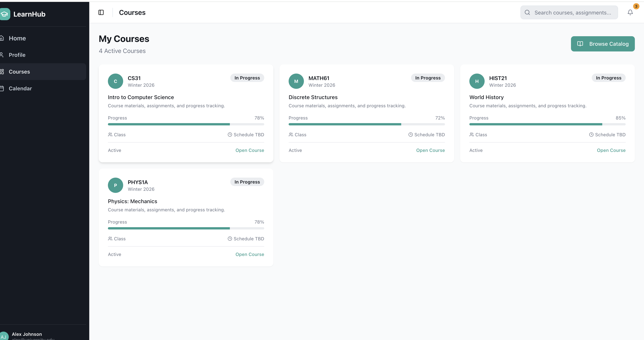The image size is (644, 340).
Task: Click the Discrete Structures progress bar
Action: 366,124
